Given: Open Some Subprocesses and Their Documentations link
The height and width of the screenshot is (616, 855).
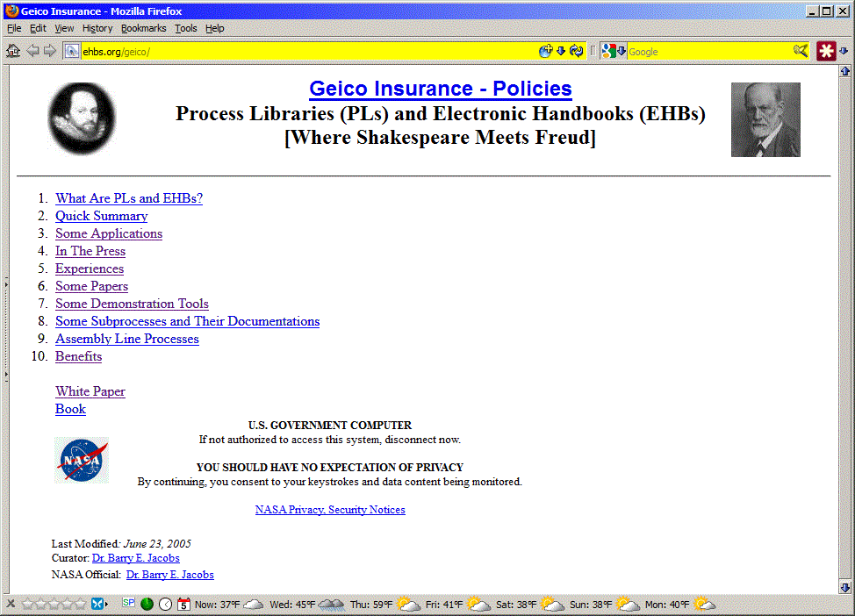Looking at the screenshot, I should click(x=188, y=321).
